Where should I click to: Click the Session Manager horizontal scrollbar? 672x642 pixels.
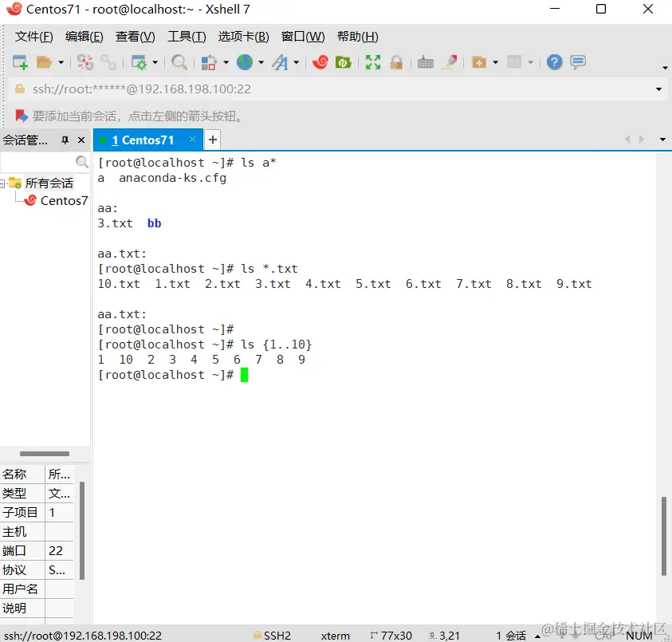coord(45,454)
